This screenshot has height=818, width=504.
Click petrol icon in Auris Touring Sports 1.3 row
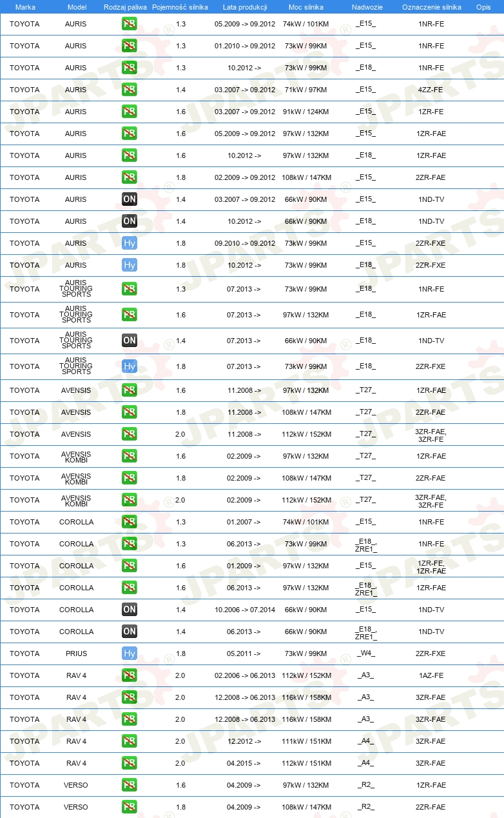click(x=130, y=289)
